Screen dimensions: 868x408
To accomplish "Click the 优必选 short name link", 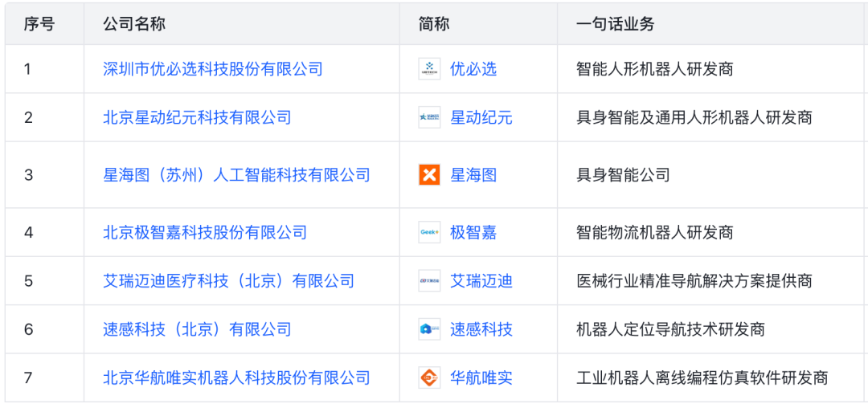I will pos(473,69).
